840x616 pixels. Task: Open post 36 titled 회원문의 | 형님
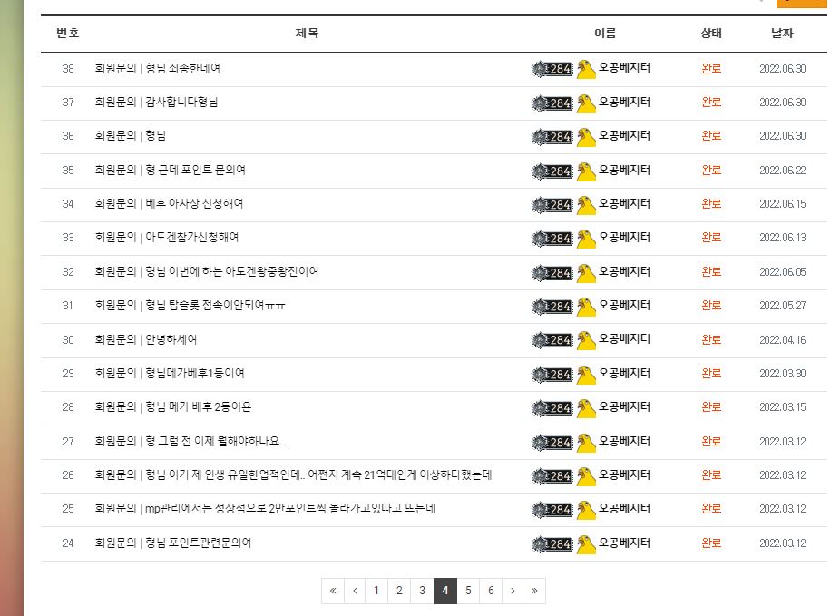pos(131,136)
